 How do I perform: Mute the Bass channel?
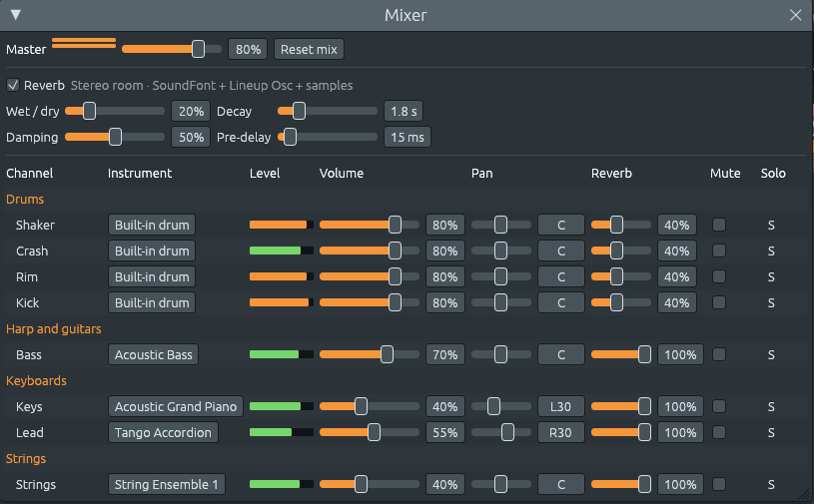(719, 354)
